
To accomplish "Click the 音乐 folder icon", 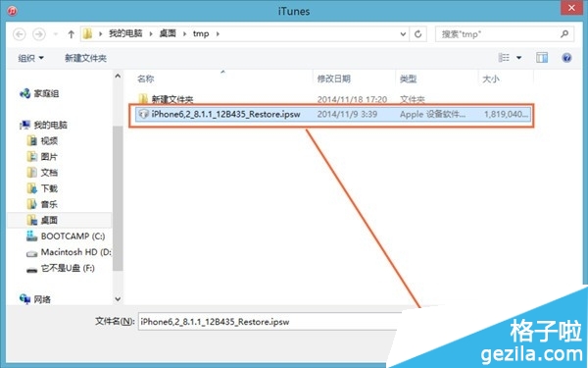I will tap(32, 204).
